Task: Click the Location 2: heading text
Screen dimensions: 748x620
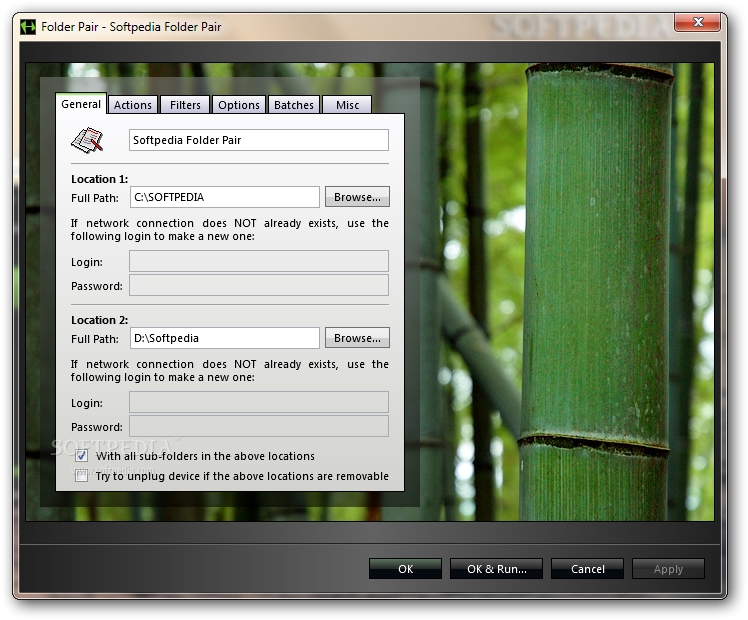Action: click(x=99, y=320)
